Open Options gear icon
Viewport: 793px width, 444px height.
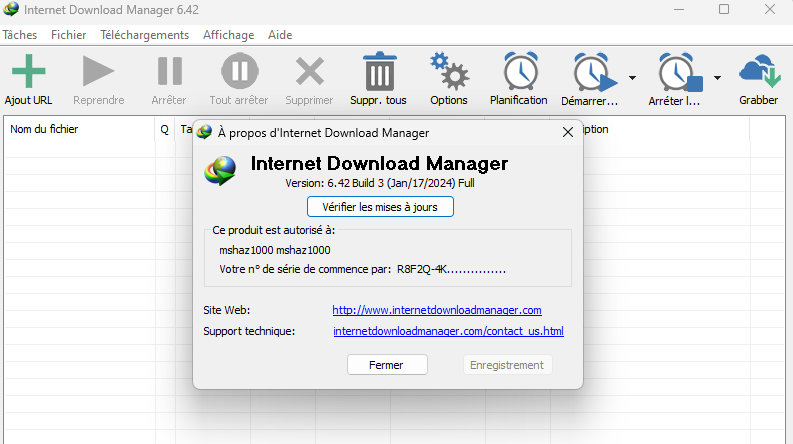(449, 71)
